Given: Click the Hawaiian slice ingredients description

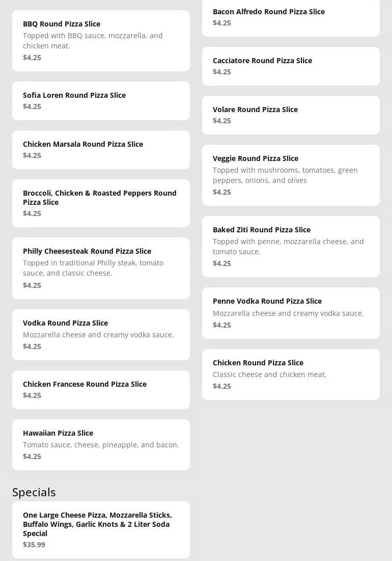Looking at the screenshot, I should [x=101, y=445].
